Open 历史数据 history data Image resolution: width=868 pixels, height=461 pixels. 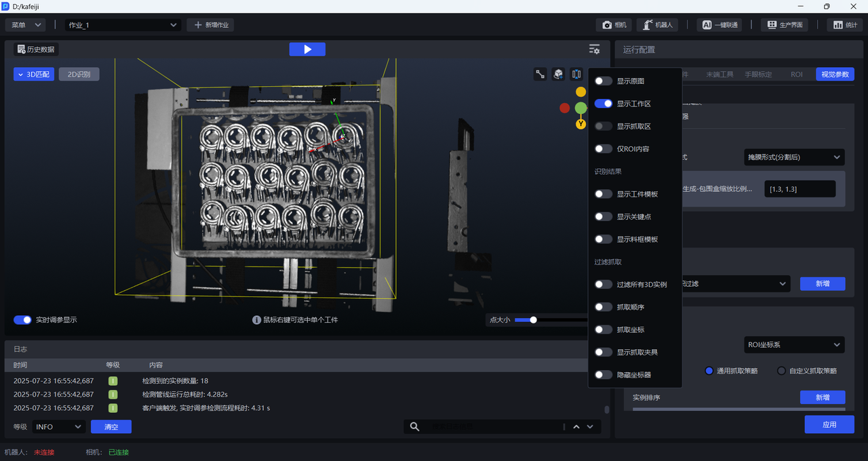[x=36, y=49]
